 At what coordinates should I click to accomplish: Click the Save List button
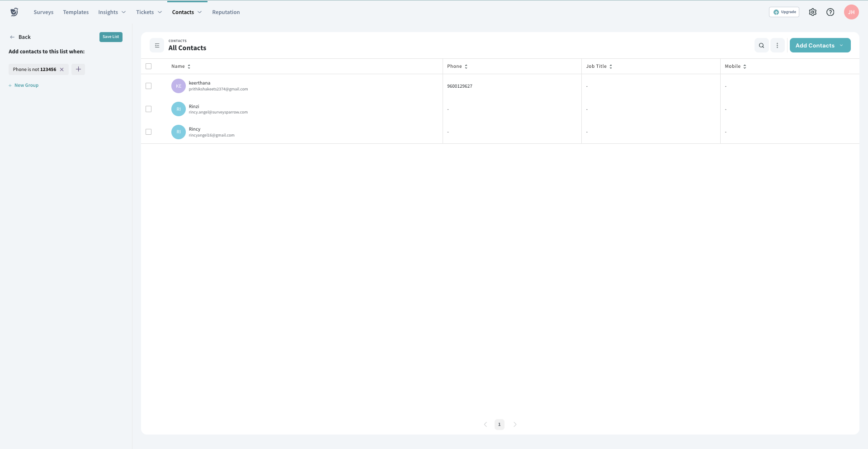point(111,37)
